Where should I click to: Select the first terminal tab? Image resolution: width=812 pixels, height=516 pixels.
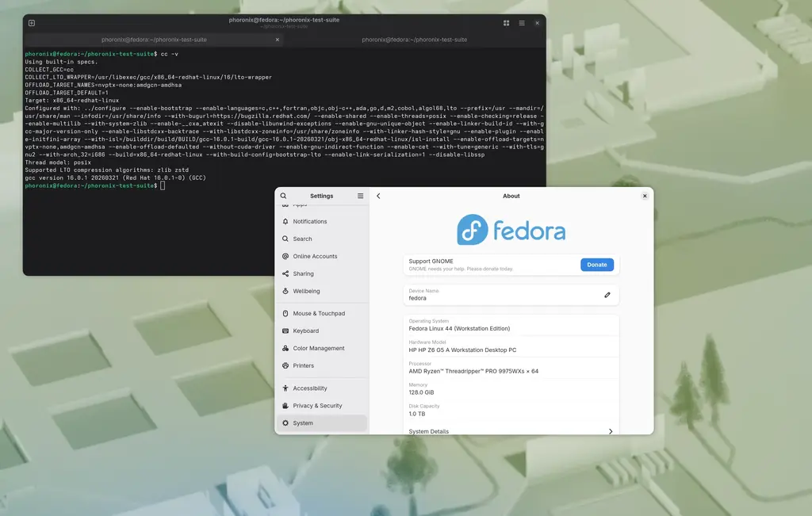[x=154, y=40]
